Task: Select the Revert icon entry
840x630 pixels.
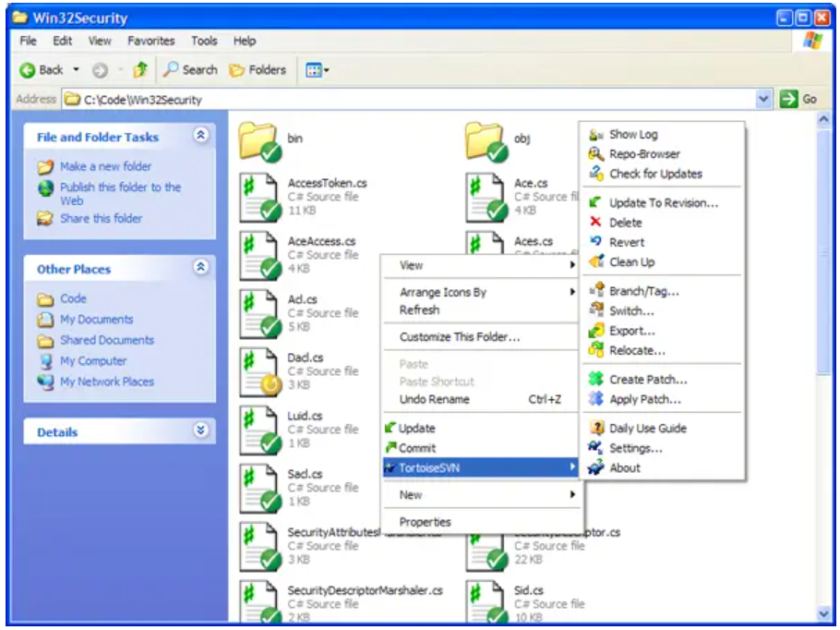Action: tap(596, 242)
